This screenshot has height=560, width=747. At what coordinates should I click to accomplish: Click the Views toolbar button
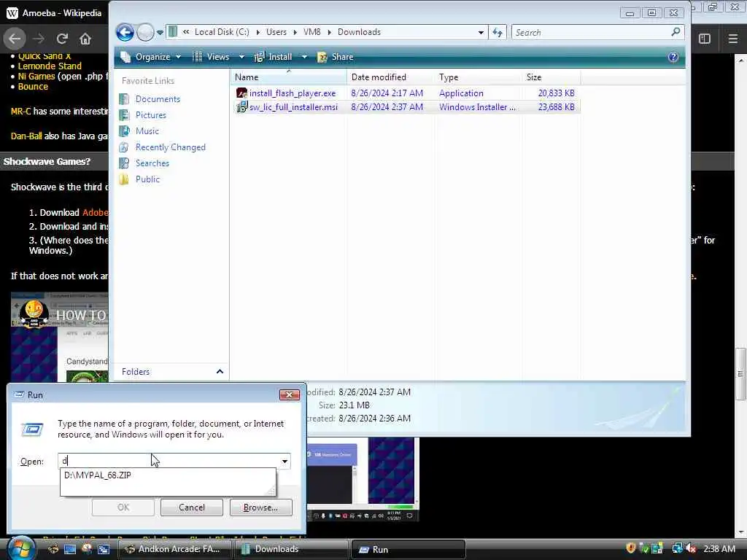211,57
